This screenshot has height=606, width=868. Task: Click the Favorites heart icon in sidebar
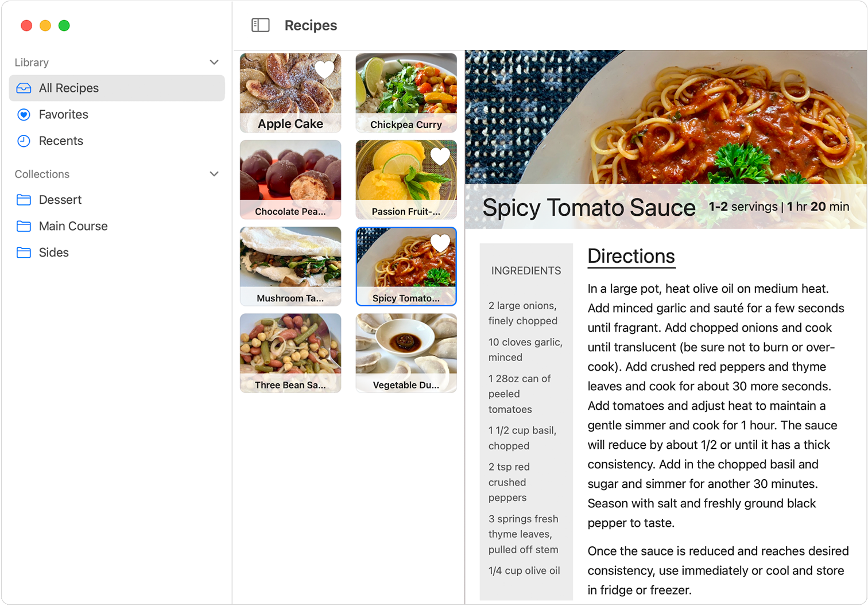[23, 114]
